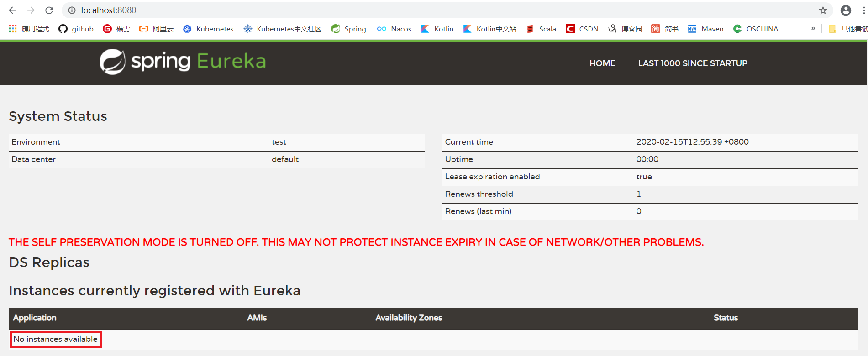Viewport: 868px width, 356px height.
Task: Select the Current time label
Action: tap(469, 142)
